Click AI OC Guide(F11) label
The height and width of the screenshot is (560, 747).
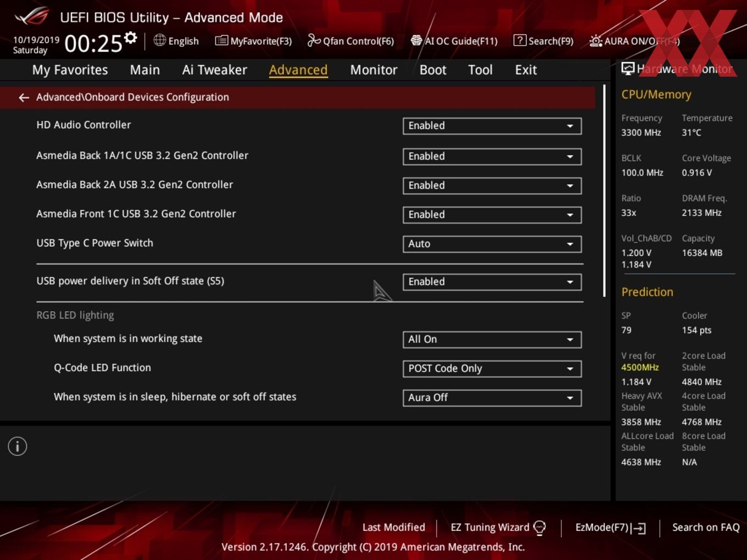click(461, 41)
